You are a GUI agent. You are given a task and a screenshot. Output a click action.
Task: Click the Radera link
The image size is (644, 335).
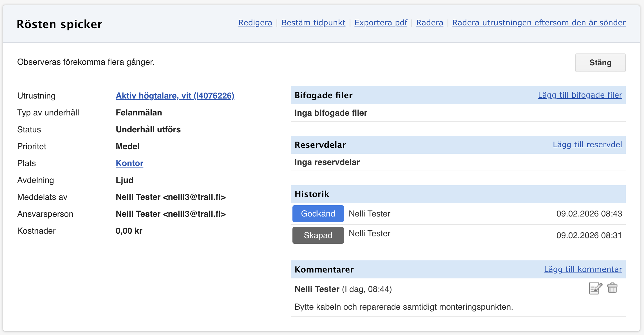tap(430, 23)
